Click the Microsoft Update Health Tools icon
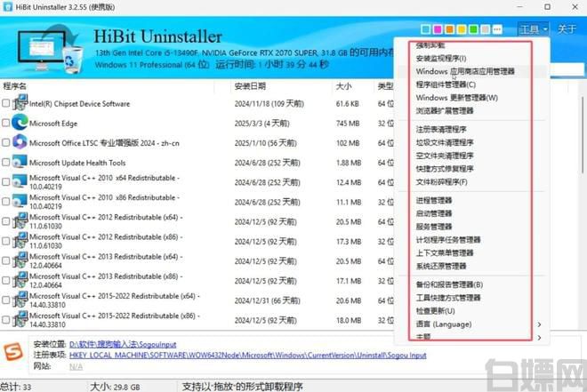Image resolution: width=587 pixels, height=392 pixels. click(20, 162)
